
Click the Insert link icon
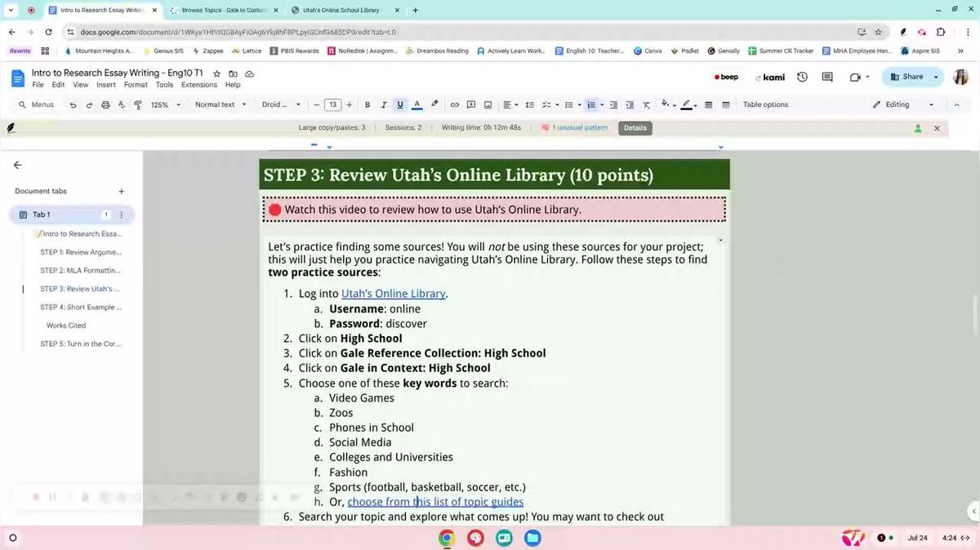[455, 104]
